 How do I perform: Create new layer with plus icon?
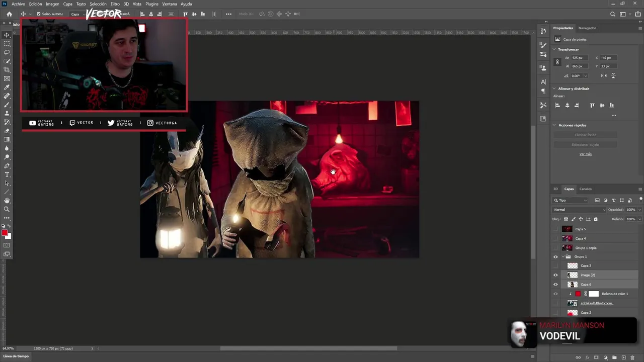(623, 357)
